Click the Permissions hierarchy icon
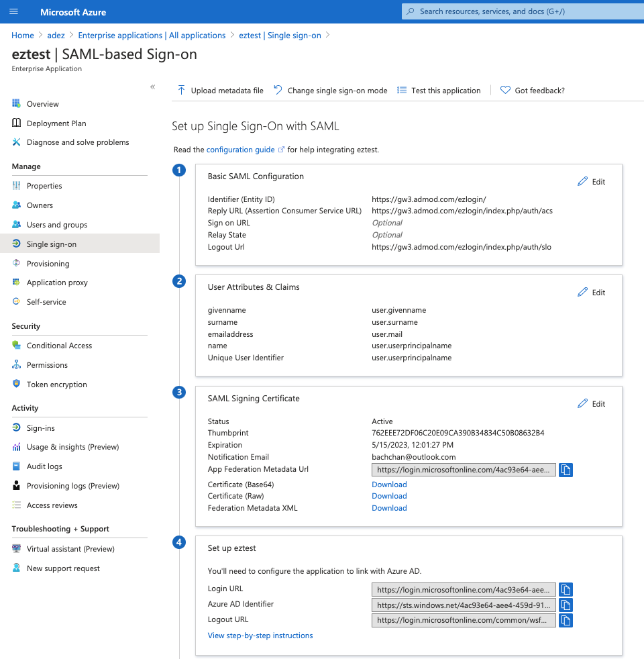The image size is (644, 659). coord(16,364)
